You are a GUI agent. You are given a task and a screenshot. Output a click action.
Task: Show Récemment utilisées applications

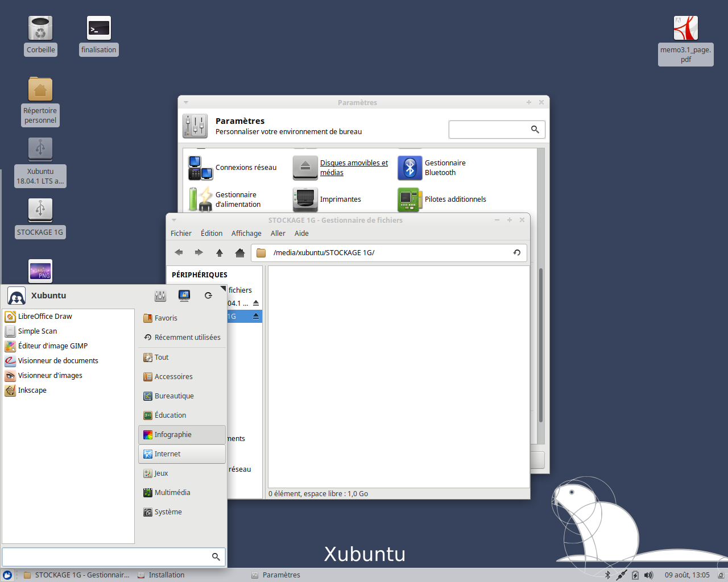(x=182, y=338)
